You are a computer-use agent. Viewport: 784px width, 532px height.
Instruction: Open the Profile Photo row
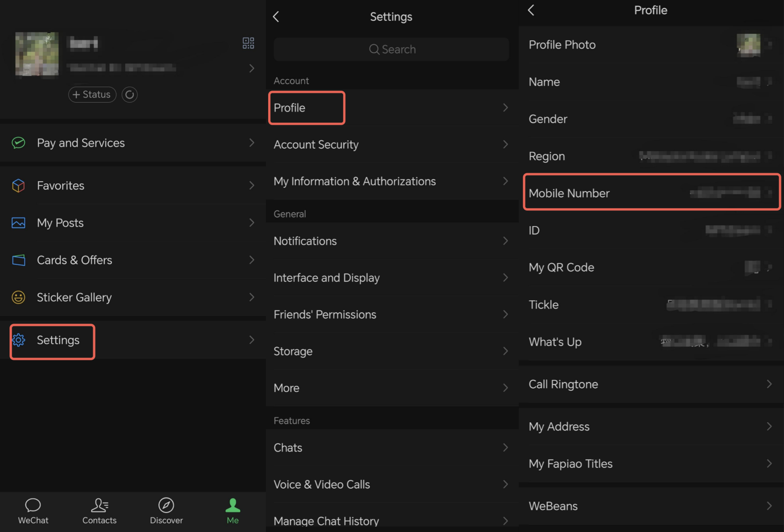(651, 45)
